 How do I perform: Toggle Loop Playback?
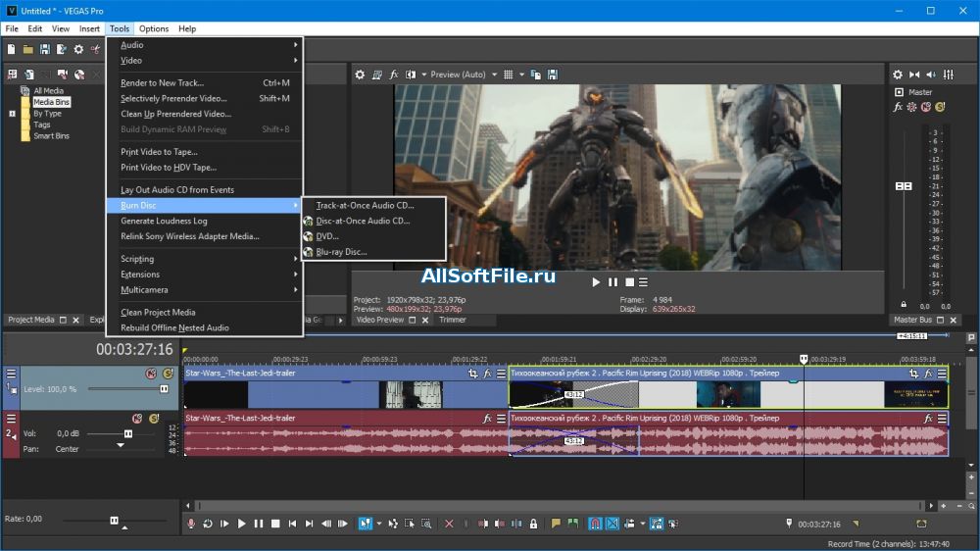(208, 524)
